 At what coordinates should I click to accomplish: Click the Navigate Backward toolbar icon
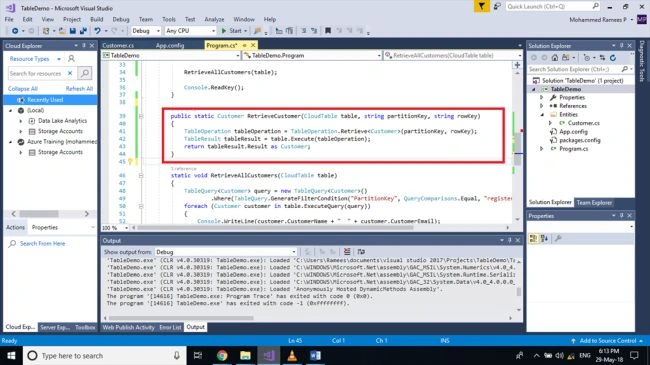tap(15, 31)
